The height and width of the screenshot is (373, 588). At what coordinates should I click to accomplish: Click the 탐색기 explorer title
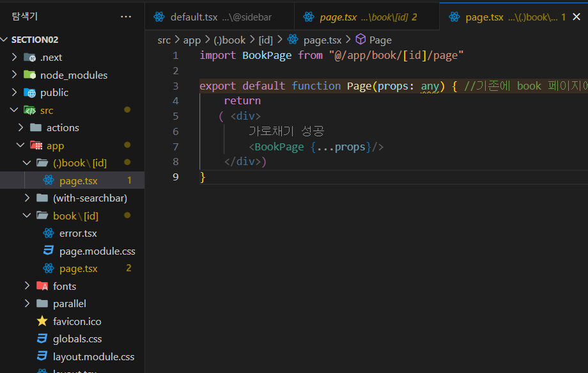[x=25, y=16]
